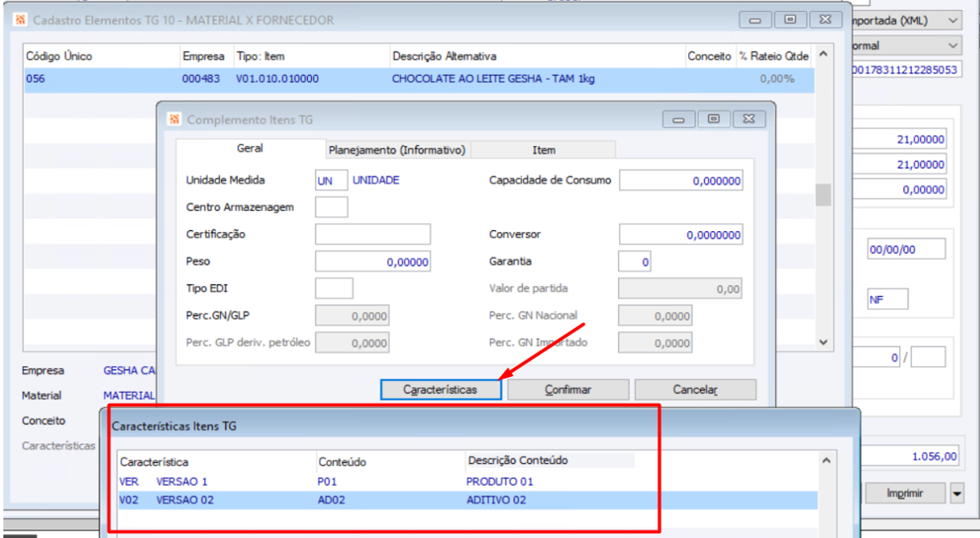This screenshot has height=538, width=980.
Task: Open the Item tab
Action: pos(543,150)
